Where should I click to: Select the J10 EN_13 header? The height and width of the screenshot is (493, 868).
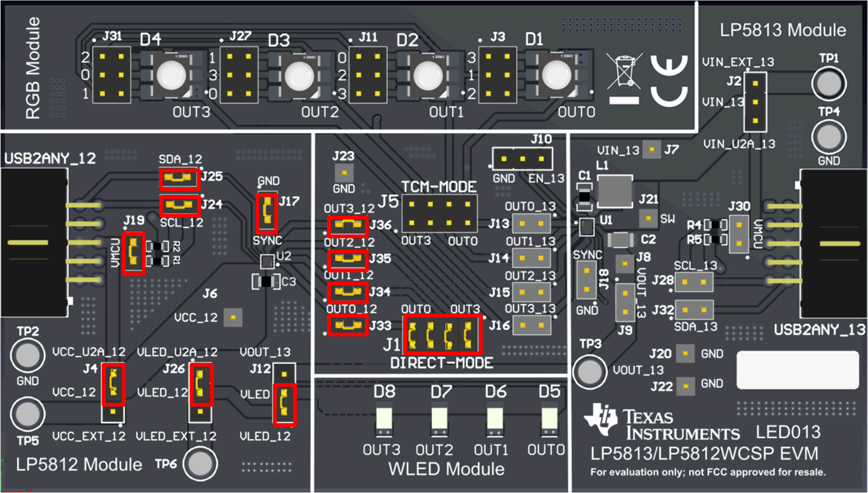522,159
